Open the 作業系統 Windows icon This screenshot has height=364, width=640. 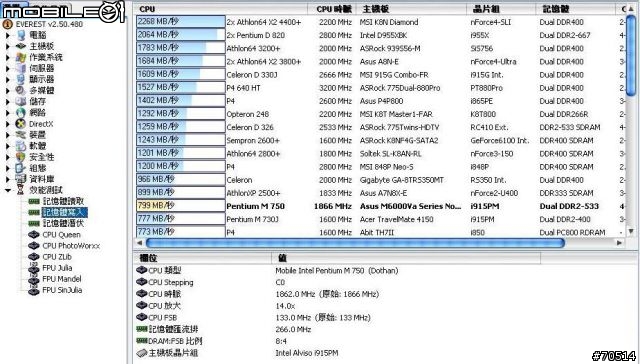pyautogui.click(x=21, y=58)
